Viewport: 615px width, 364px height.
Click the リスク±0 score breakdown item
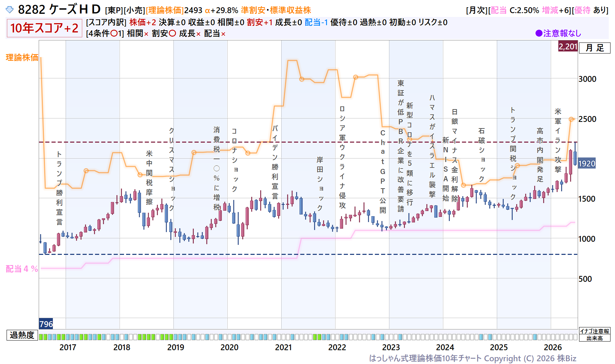tap(433, 22)
